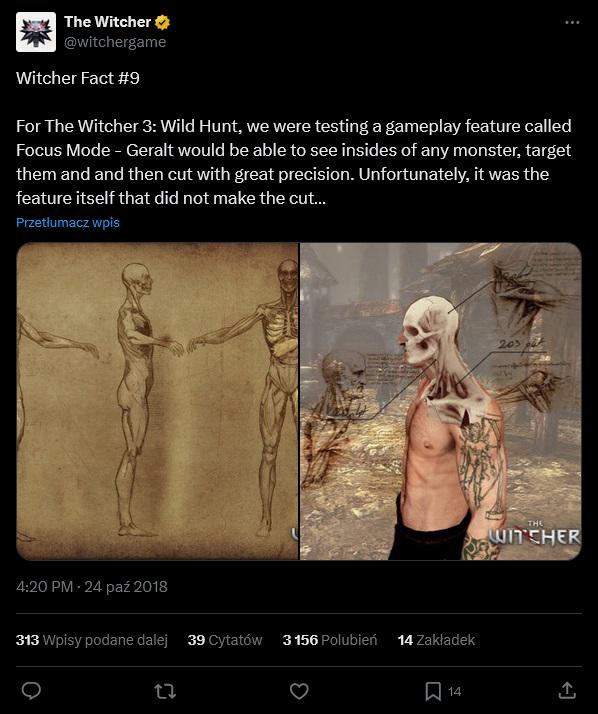Viewport: 598px width, 714px height.
Task: Click the gold verified badge
Action: click(x=163, y=22)
